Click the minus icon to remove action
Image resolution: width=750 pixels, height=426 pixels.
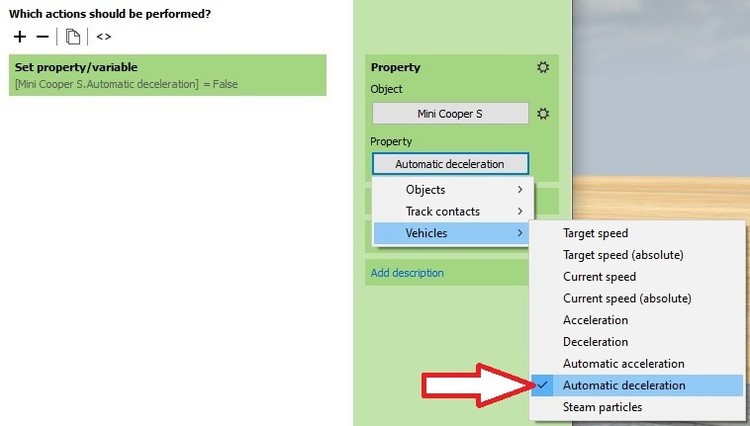pyautogui.click(x=42, y=37)
